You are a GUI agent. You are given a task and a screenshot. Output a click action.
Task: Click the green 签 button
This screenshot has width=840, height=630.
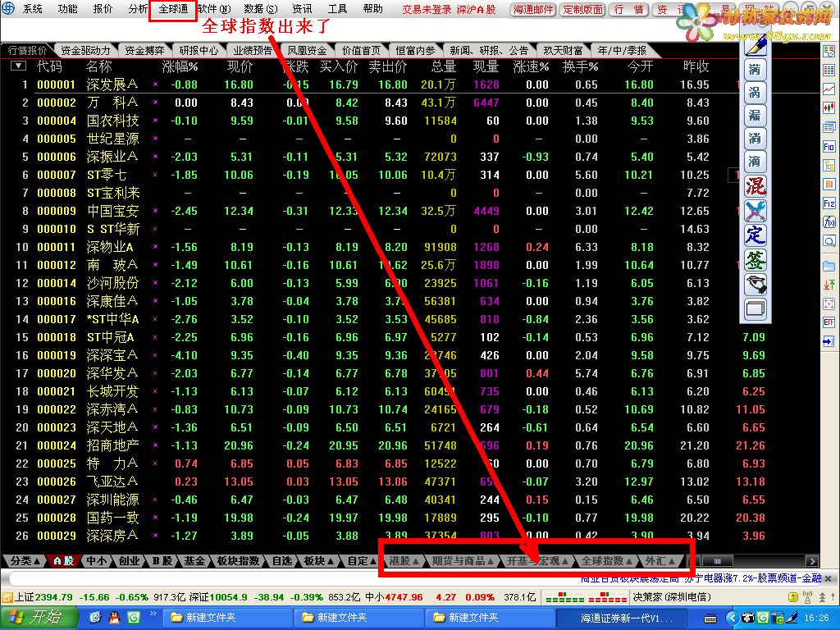click(756, 260)
